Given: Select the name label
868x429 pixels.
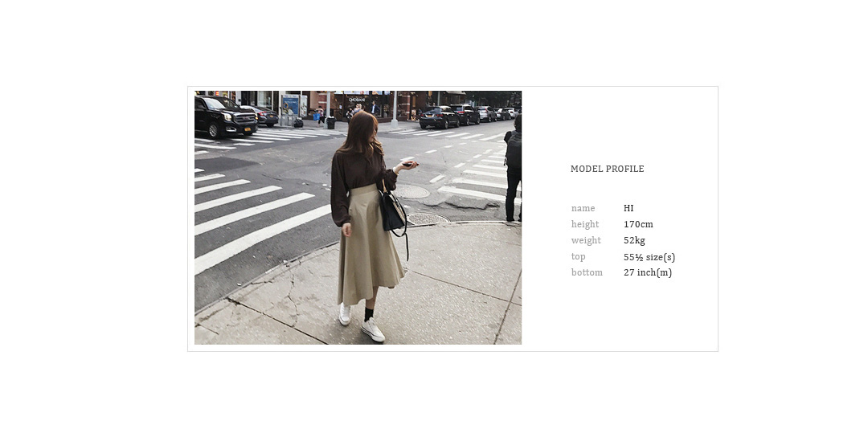Looking at the screenshot, I should tap(583, 208).
